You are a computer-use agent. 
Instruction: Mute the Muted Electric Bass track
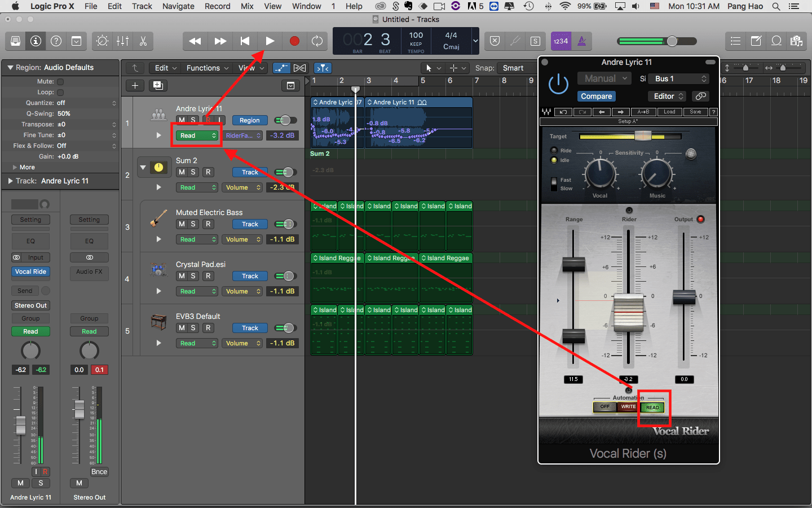pos(182,224)
